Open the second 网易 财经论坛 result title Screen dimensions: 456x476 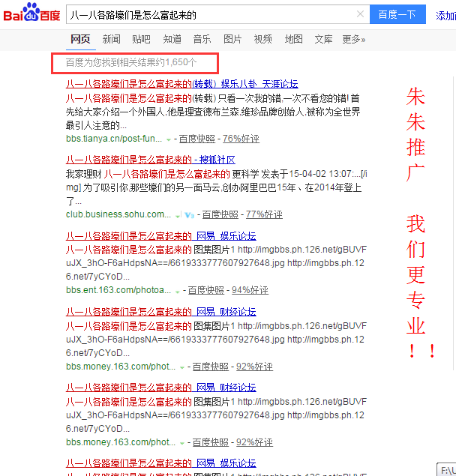161,388
